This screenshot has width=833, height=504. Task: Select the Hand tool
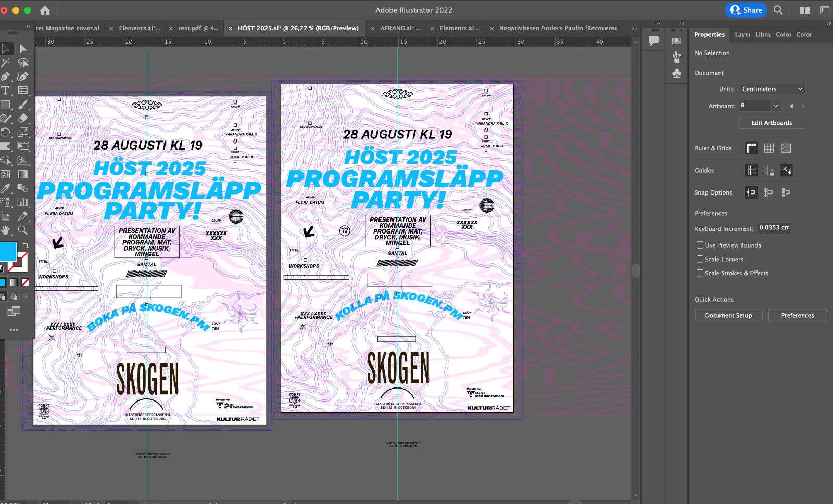(6, 230)
